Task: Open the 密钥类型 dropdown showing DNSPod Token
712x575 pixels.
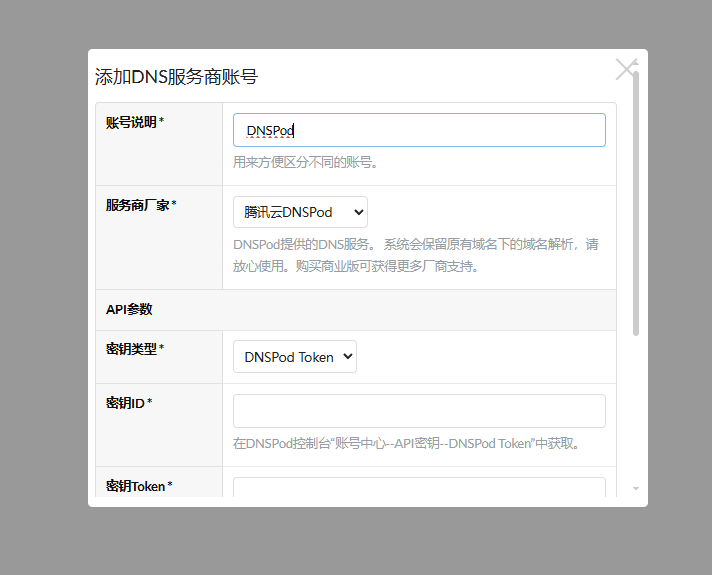Action: (295, 357)
